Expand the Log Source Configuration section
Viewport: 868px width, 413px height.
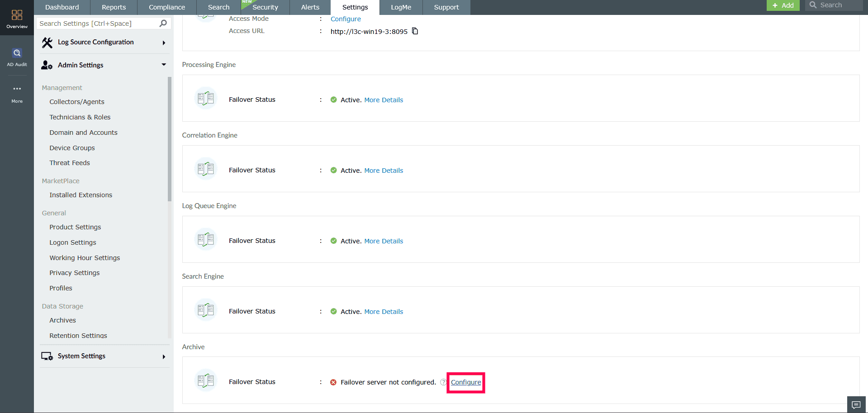coord(163,42)
